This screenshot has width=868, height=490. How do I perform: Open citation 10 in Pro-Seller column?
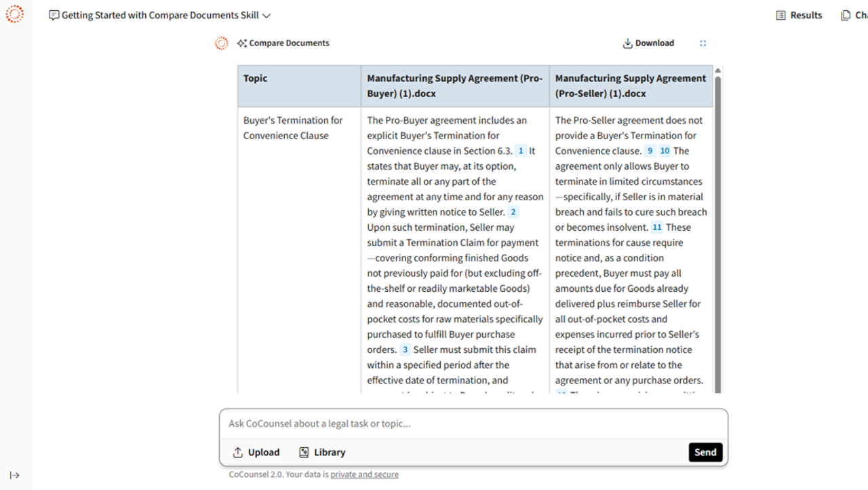(665, 151)
